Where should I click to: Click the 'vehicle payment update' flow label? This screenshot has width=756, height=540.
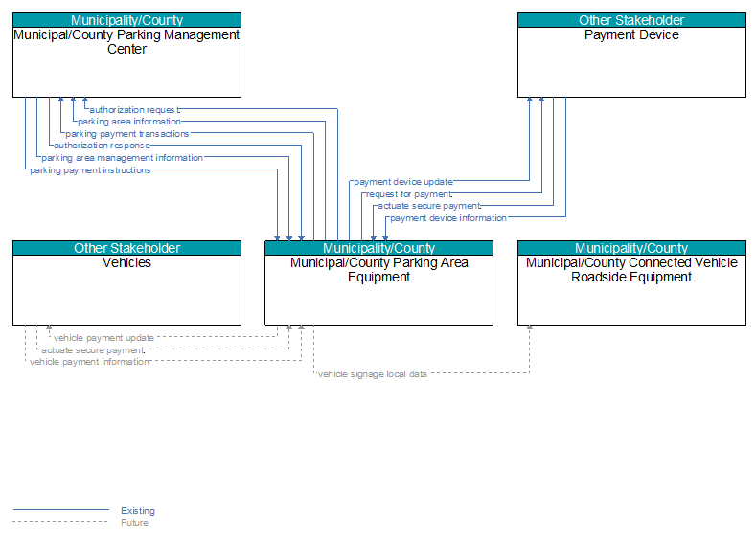pos(103,338)
